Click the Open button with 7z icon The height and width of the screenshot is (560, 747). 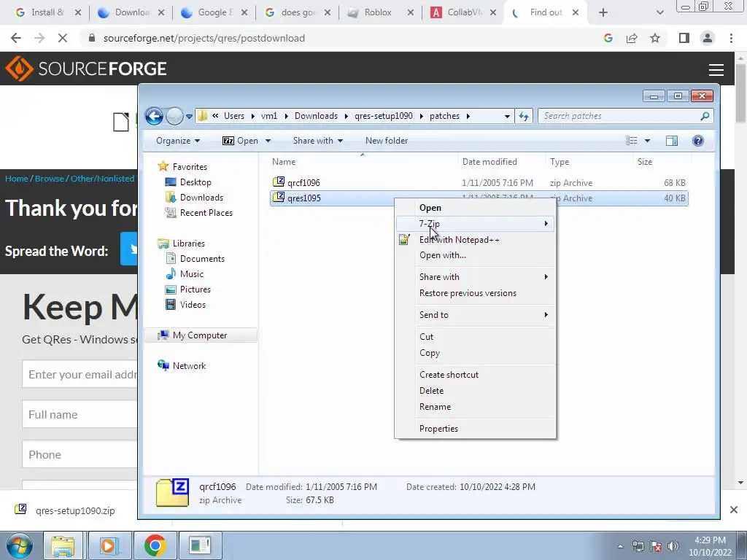[241, 141]
